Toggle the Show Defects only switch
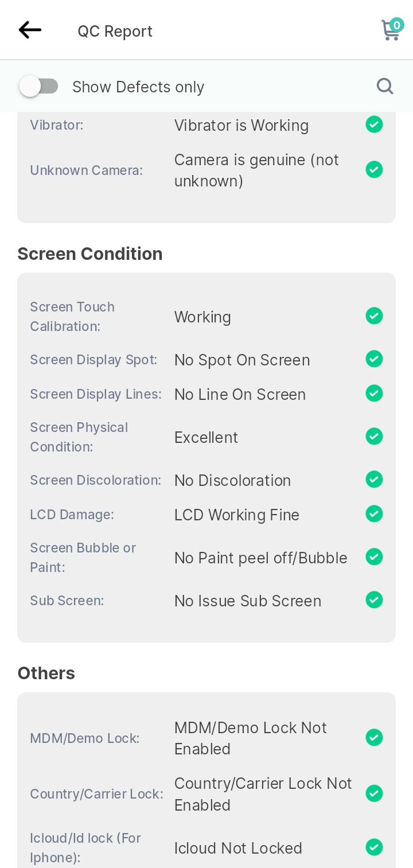This screenshot has width=413, height=868. [x=38, y=87]
